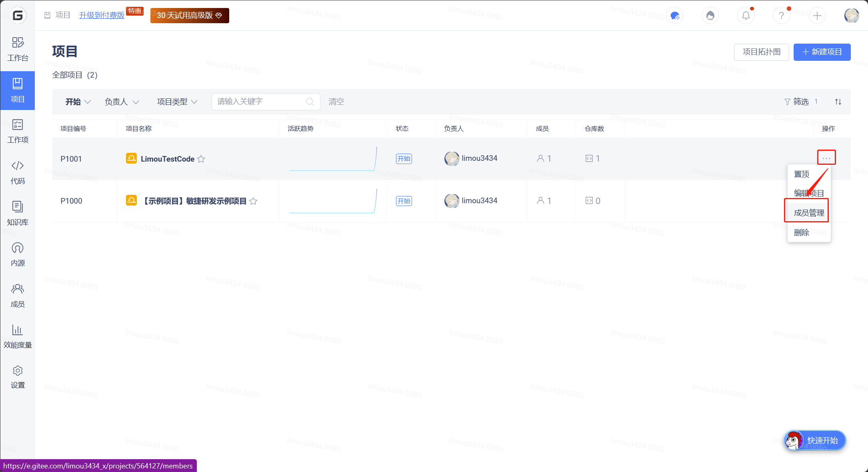Open the 代码 code sidebar icon
868x472 pixels.
(18, 172)
